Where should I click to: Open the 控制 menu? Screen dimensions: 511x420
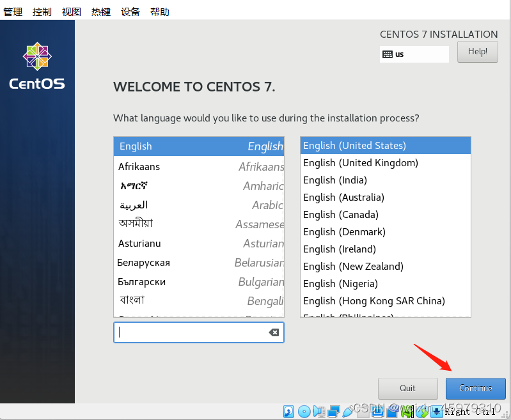42,12
